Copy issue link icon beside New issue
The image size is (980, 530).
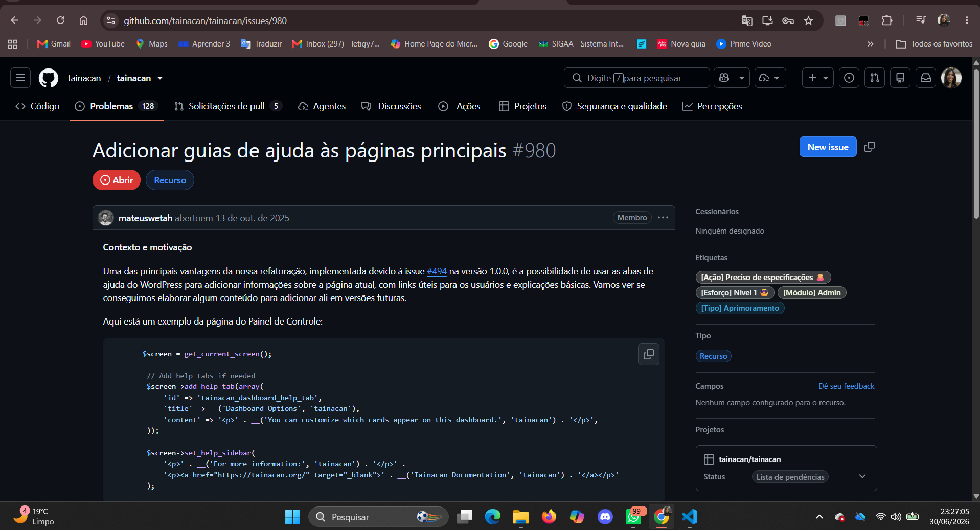click(870, 147)
